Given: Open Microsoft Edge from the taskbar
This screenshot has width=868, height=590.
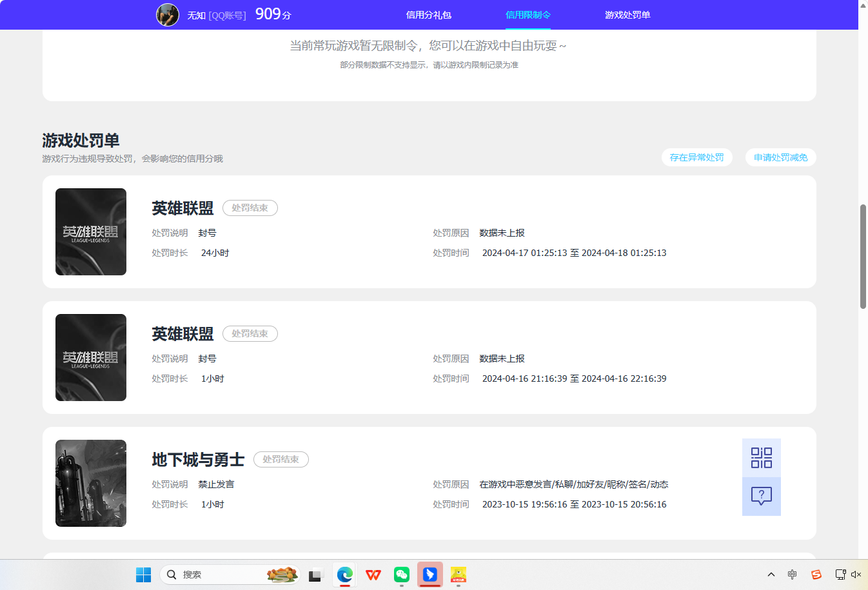Looking at the screenshot, I should pos(345,575).
